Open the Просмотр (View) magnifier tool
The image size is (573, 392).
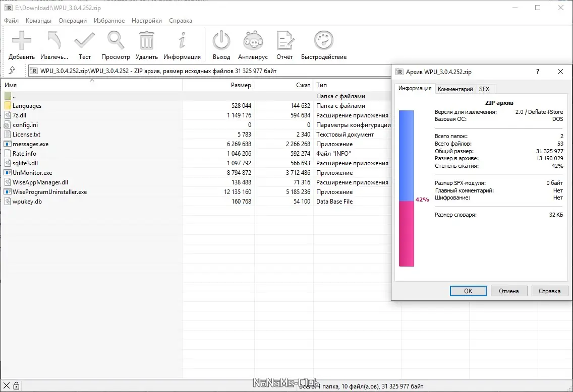tap(116, 40)
